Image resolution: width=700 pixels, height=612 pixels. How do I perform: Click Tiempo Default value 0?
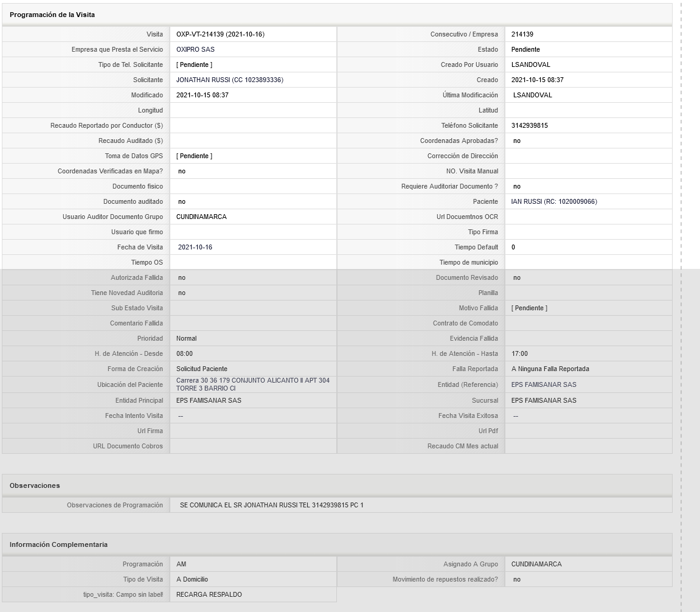coord(513,247)
